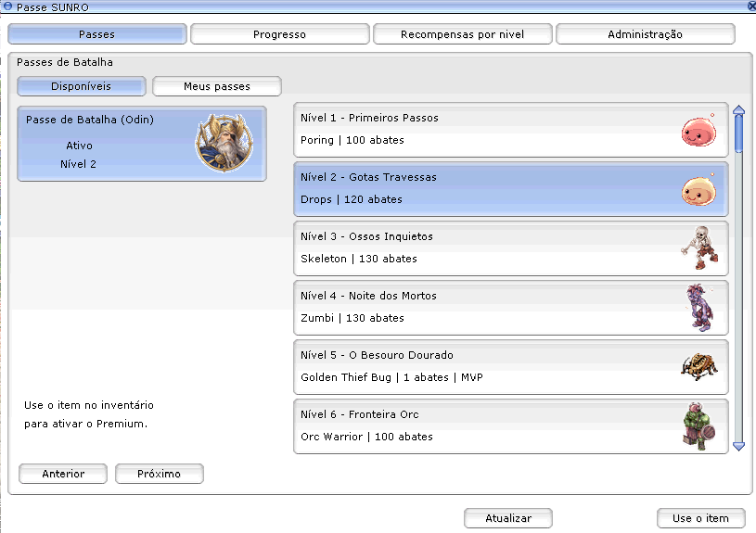Click the Próximo button

coord(160,474)
